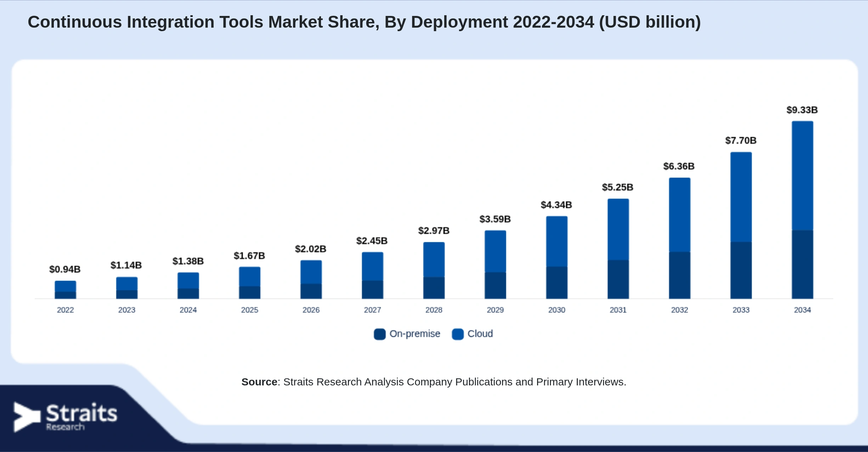
Task: Click the On-premise segment of 2031 bar
Action: pyautogui.click(x=618, y=279)
